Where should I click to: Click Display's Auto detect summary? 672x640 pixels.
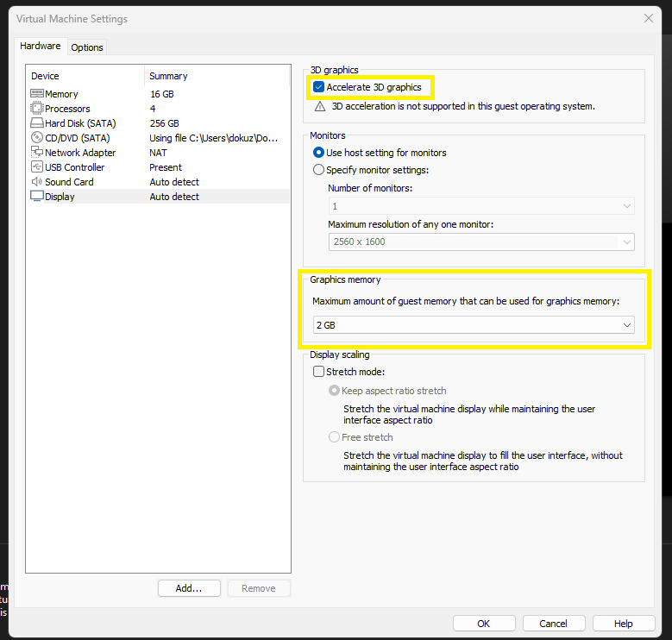tap(174, 197)
